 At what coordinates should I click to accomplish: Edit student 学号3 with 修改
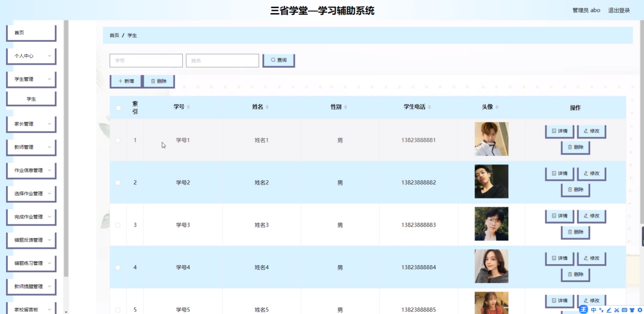pyautogui.click(x=591, y=216)
